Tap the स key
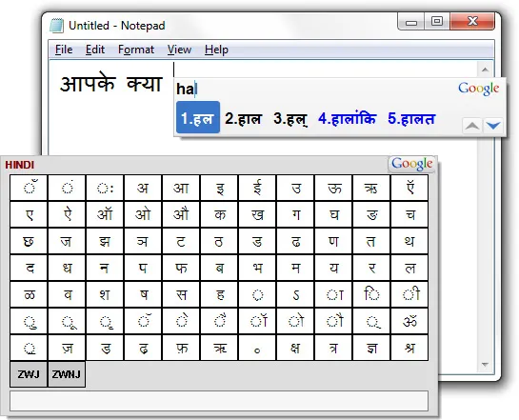 coord(181,294)
